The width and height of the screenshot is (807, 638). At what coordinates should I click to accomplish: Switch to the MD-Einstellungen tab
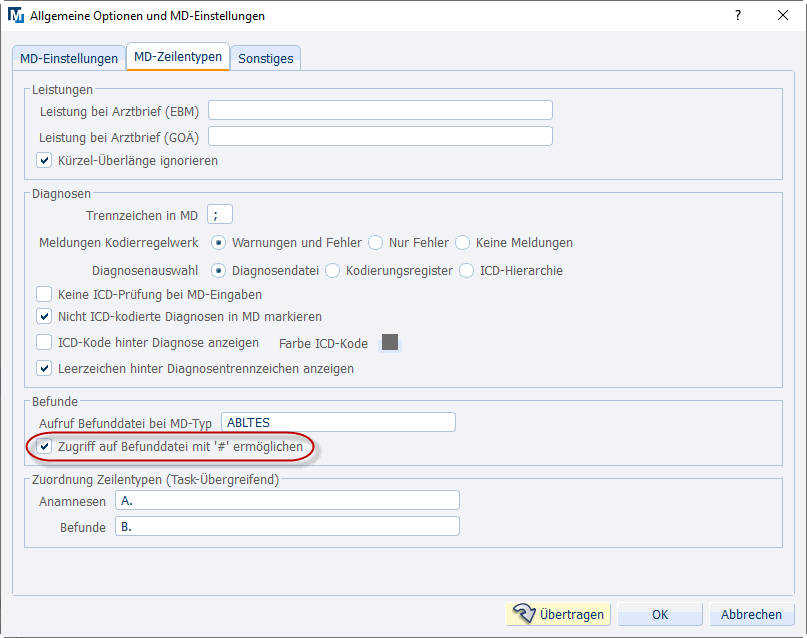click(69, 58)
